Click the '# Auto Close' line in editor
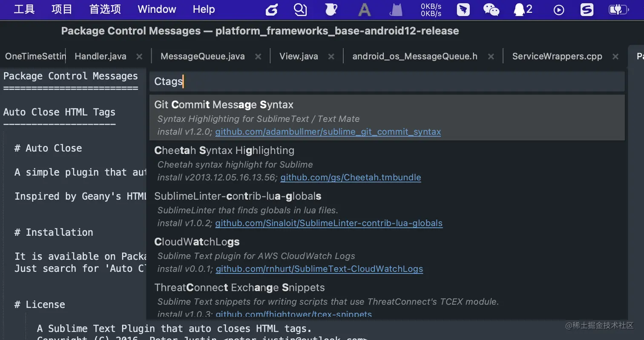 48,148
